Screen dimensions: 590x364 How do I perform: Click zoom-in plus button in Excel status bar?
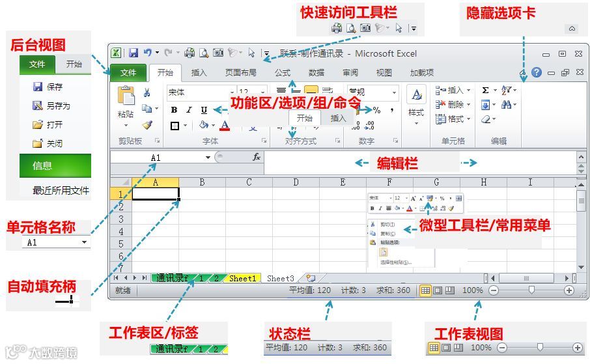tap(569, 290)
